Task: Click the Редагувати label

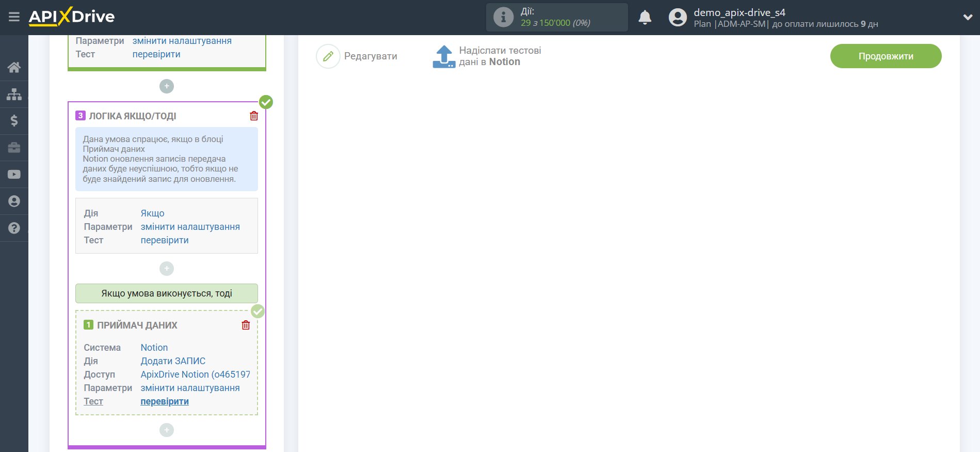Action: [371, 56]
